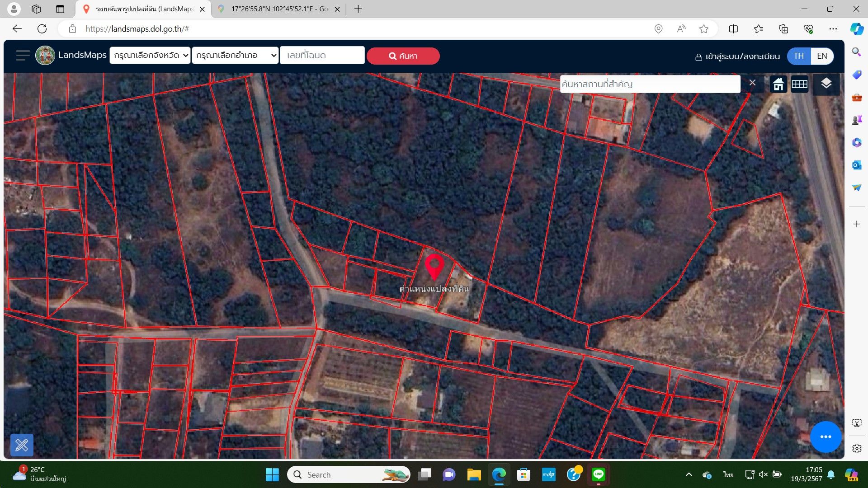Viewport: 868px width, 488px height.
Task: Show hidden system tray icons
Action: click(689, 474)
